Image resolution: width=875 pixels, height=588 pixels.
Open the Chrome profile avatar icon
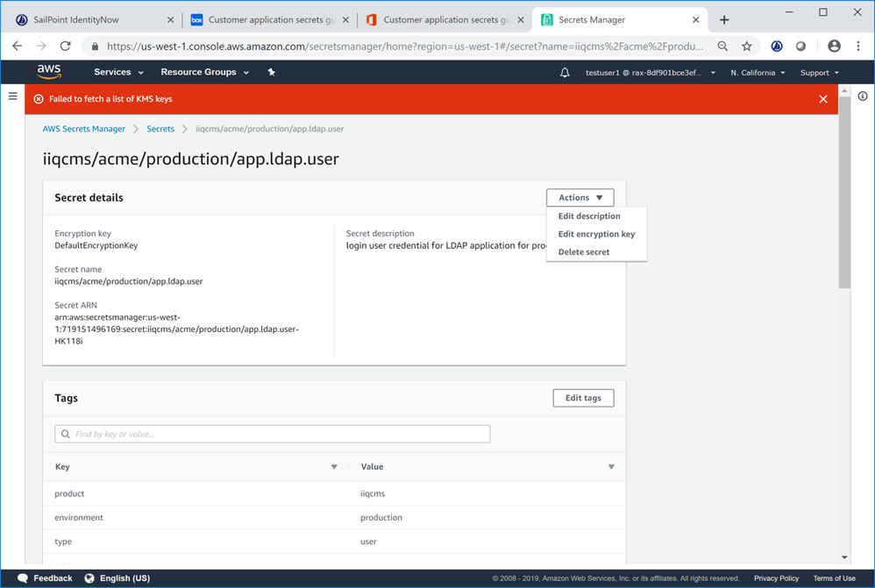click(x=834, y=46)
